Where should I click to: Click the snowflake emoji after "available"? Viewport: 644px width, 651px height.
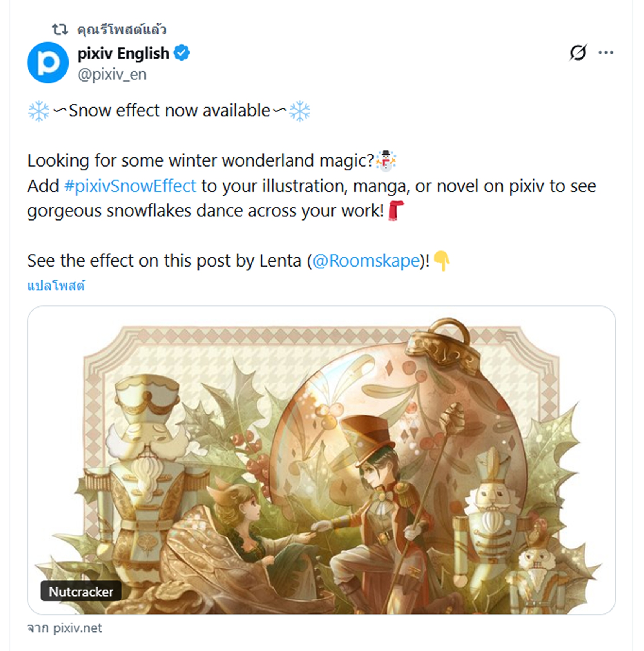click(x=299, y=111)
